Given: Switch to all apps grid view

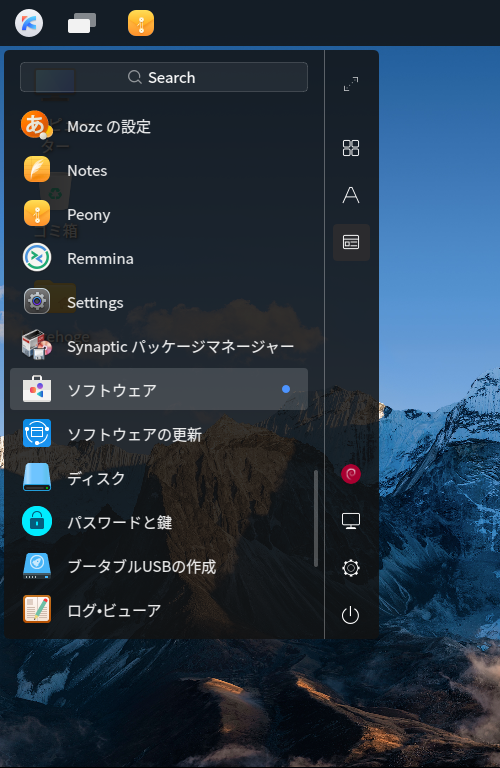Looking at the screenshot, I should click(x=351, y=147).
